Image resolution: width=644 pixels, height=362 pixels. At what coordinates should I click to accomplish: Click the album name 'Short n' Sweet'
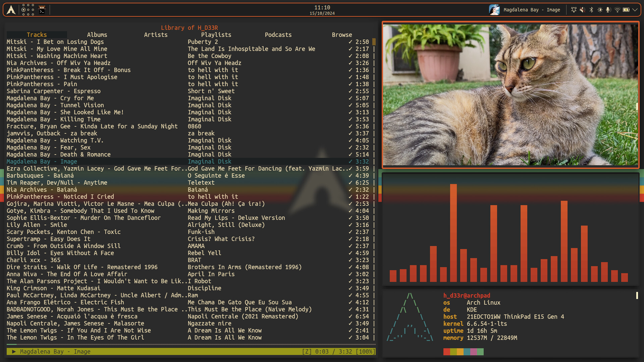tap(211, 91)
